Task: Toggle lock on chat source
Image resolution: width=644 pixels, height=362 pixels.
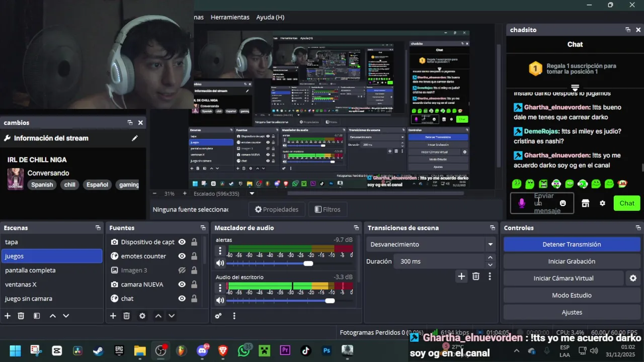Action: coord(194,298)
